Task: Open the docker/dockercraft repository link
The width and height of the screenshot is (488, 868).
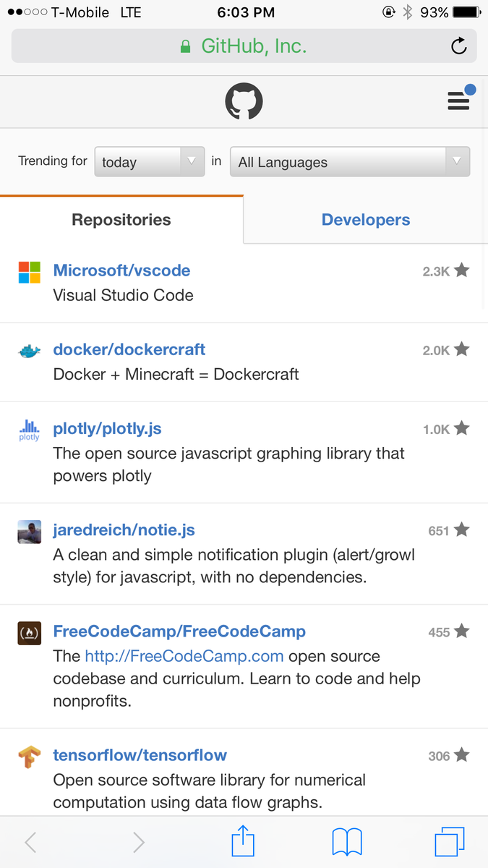Action: pos(129,349)
